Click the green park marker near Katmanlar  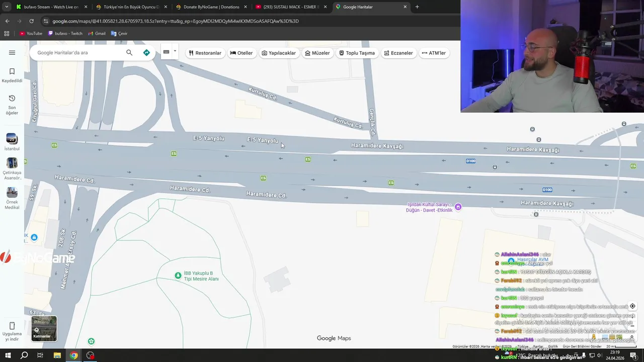tap(91, 341)
